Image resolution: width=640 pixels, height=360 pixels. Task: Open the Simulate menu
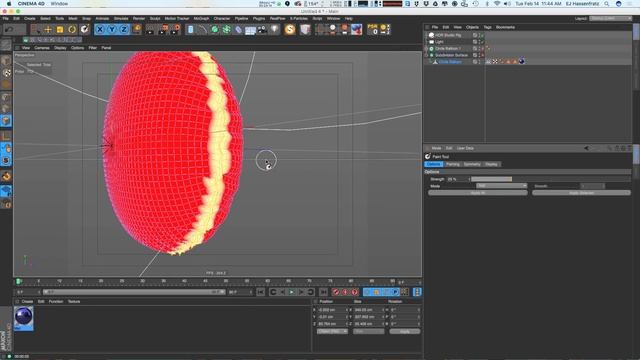click(121, 18)
